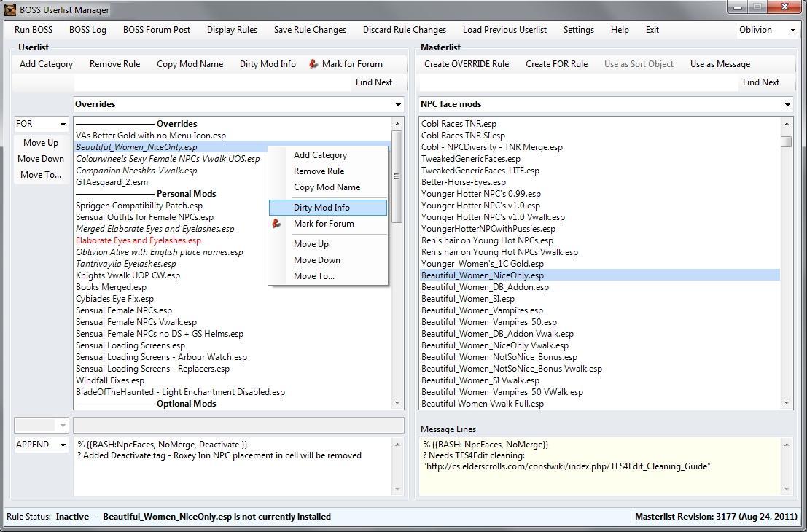
Task: Click the Personal Mods category header
Action: click(187, 194)
